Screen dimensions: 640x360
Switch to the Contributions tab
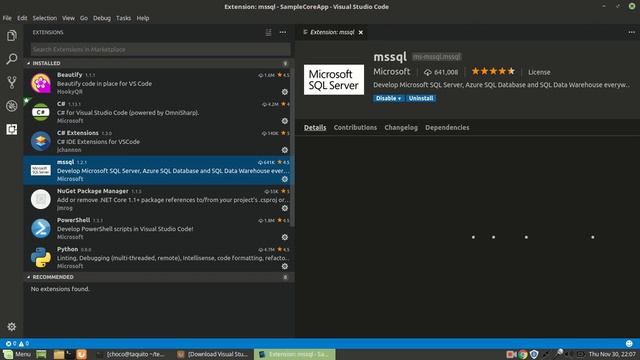[x=355, y=127]
